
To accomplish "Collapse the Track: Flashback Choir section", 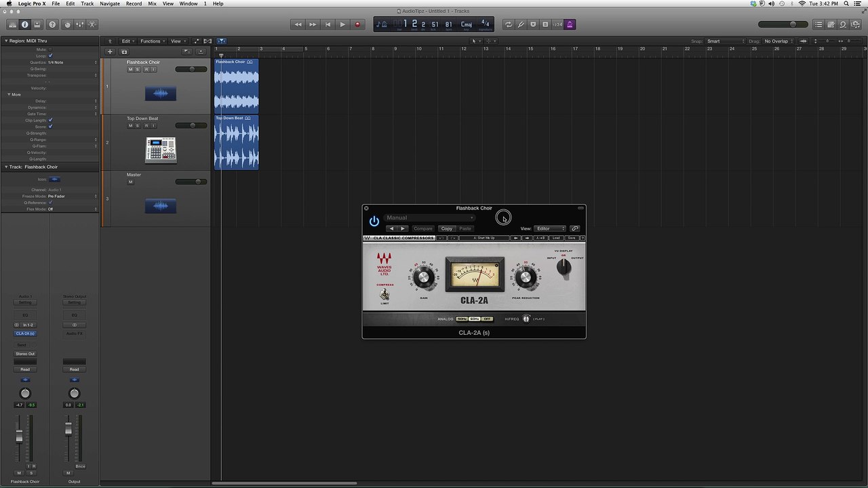I will [5, 167].
